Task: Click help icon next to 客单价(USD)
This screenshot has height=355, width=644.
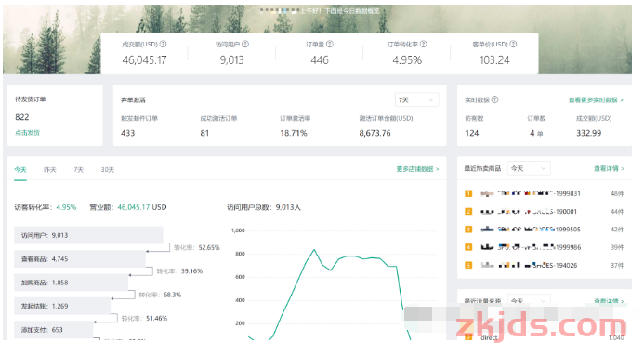Action: click(513, 44)
